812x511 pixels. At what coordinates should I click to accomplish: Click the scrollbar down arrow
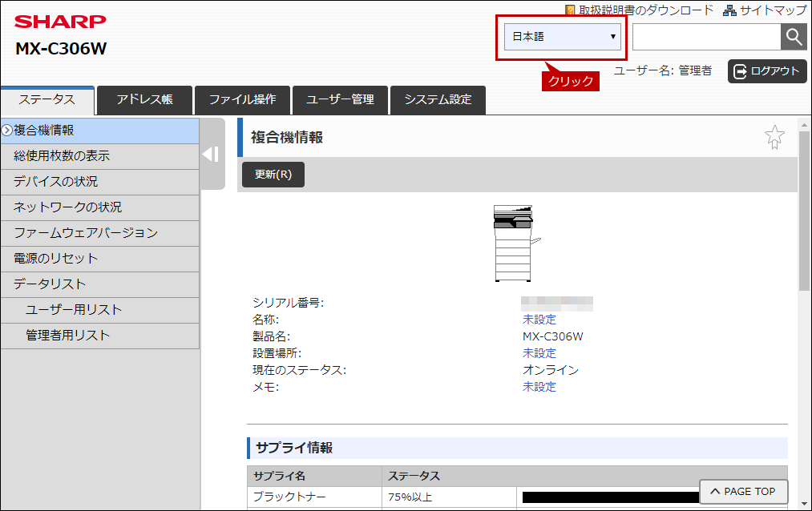[804, 504]
